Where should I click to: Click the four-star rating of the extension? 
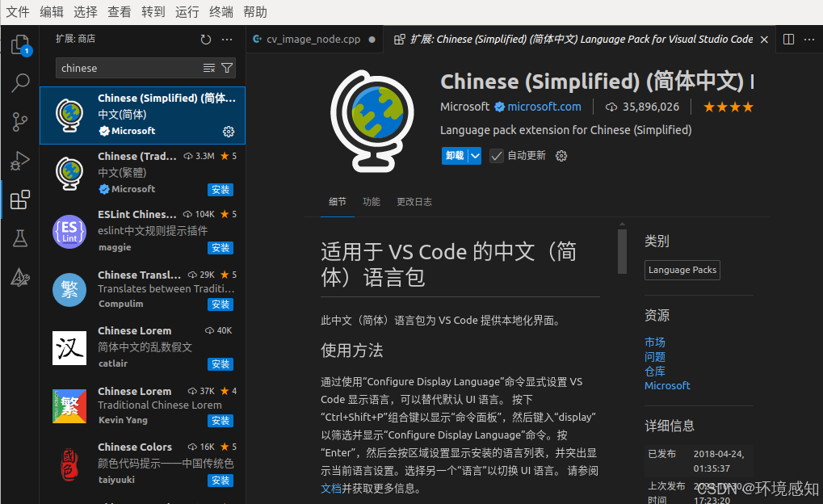click(728, 107)
